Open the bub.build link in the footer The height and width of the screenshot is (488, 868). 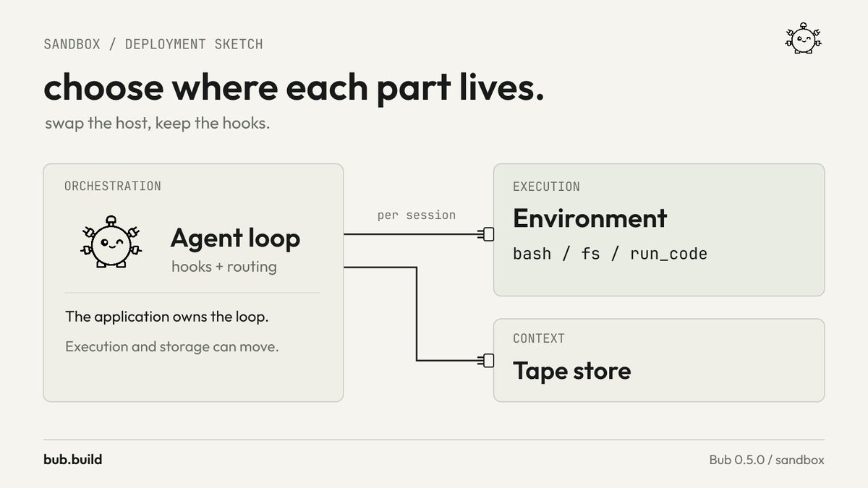(72, 459)
